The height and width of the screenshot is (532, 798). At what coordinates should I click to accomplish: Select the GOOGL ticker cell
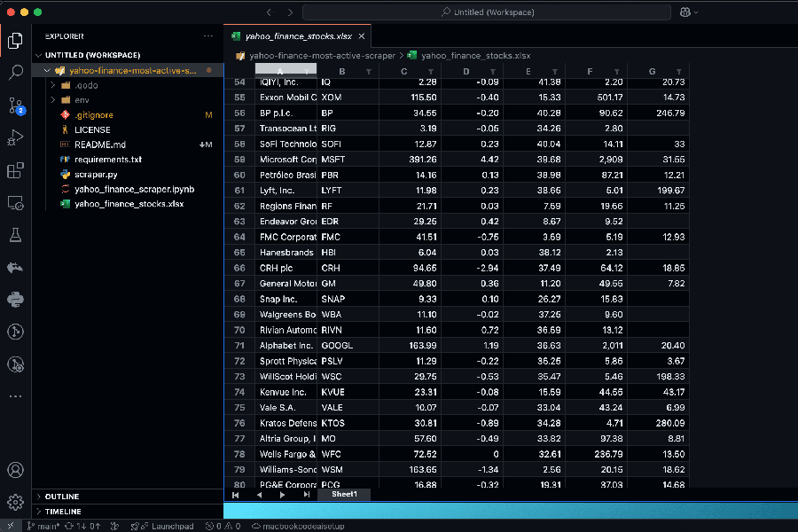coord(348,345)
